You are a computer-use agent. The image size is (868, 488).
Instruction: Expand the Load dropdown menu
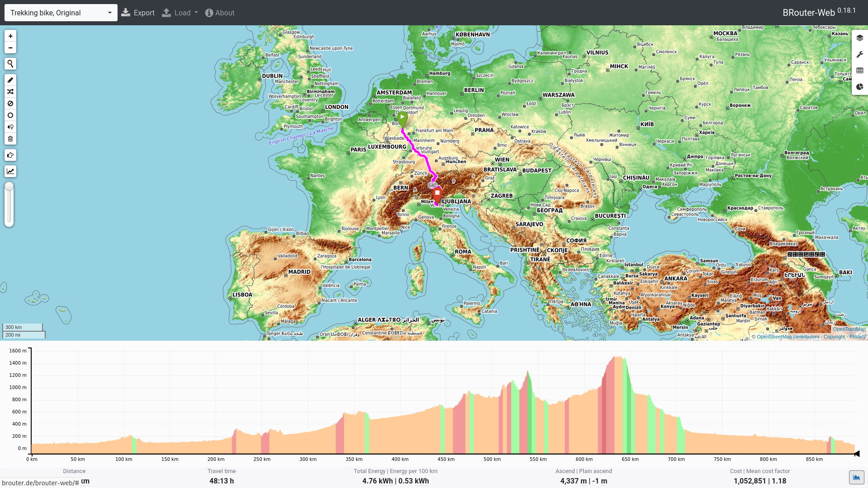180,13
